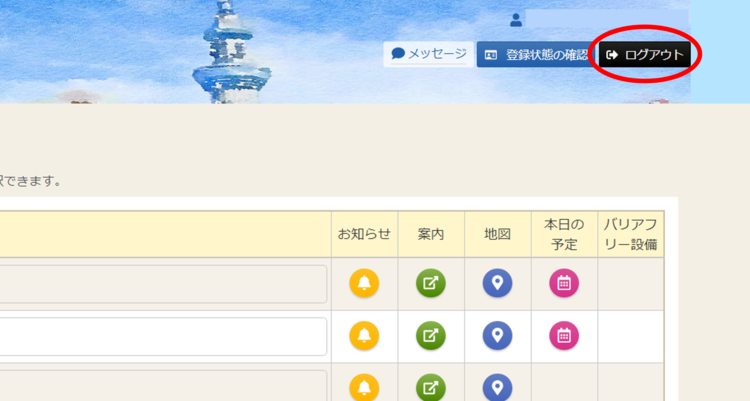The image size is (750, 401).
Task: Open today's schedule calendar in the first row
Action: [x=564, y=283]
